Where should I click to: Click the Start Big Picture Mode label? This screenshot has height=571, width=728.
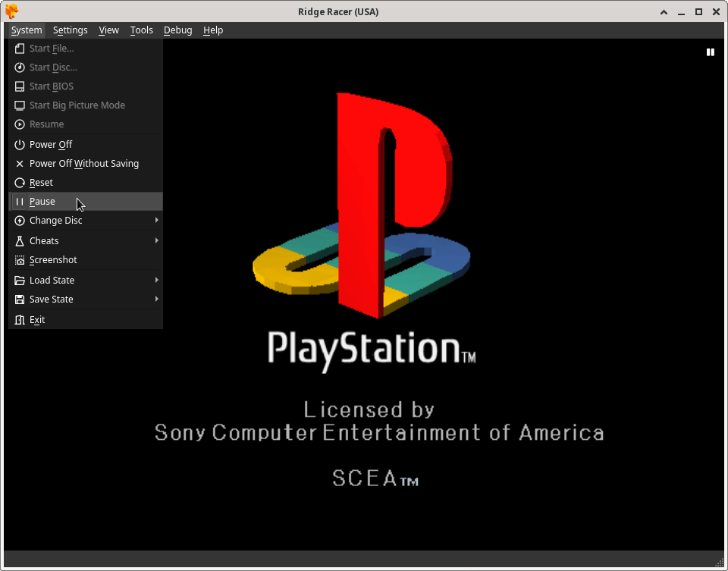77,105
